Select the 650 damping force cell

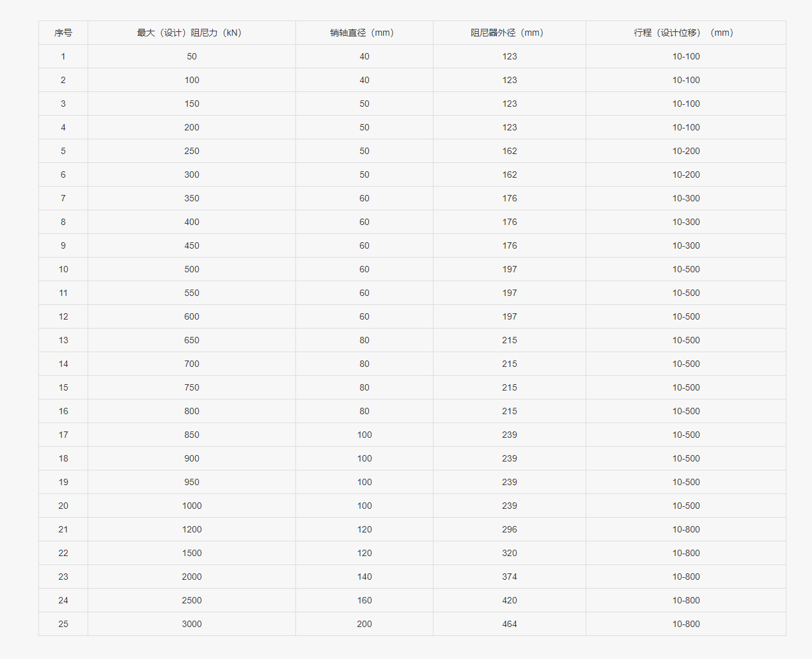point(192,340)
